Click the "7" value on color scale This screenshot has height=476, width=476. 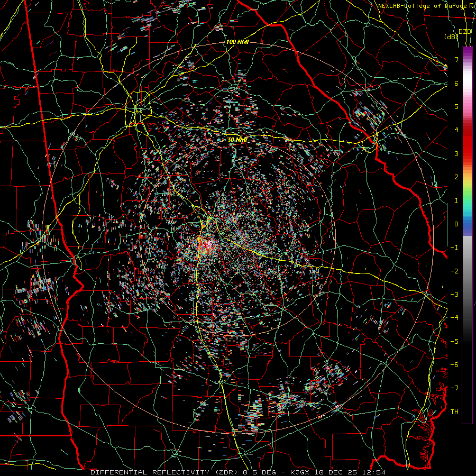coord(456,59)
